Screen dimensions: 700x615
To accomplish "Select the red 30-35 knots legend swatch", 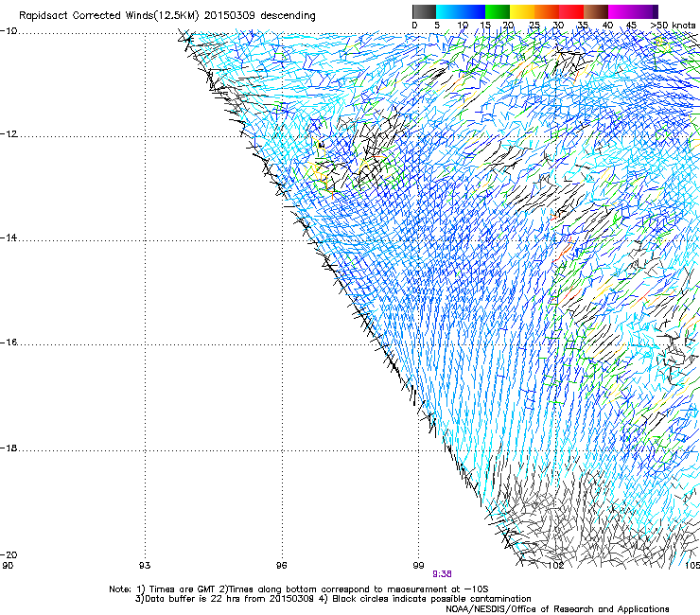I will (x=571, y=11).
